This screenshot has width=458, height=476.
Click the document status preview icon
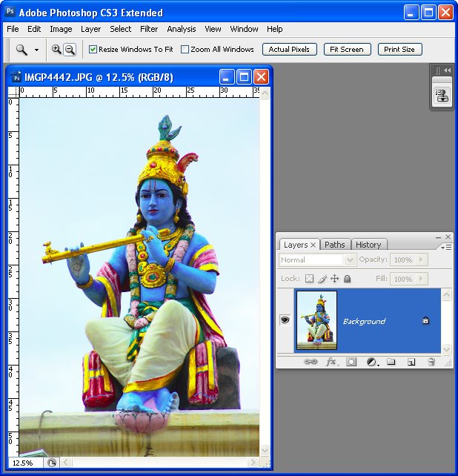[52, 463]
